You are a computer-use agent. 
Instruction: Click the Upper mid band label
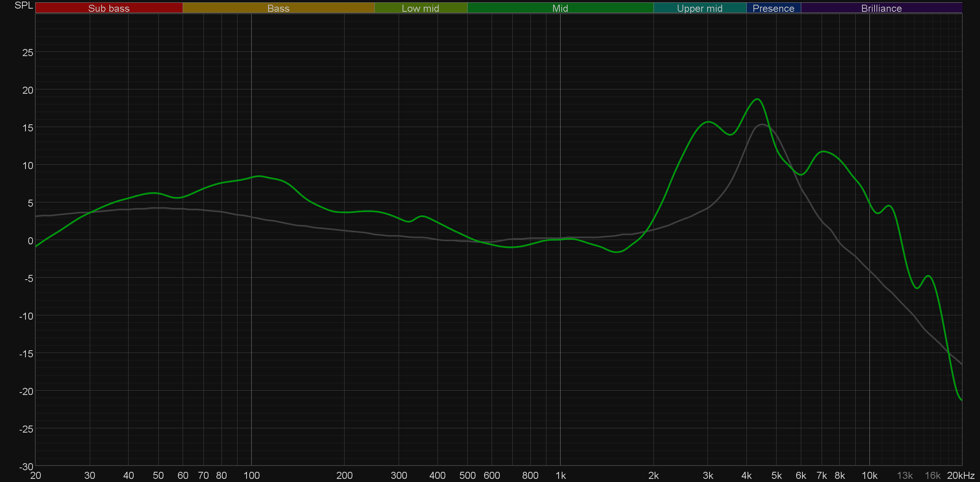[x=699, y=8]
